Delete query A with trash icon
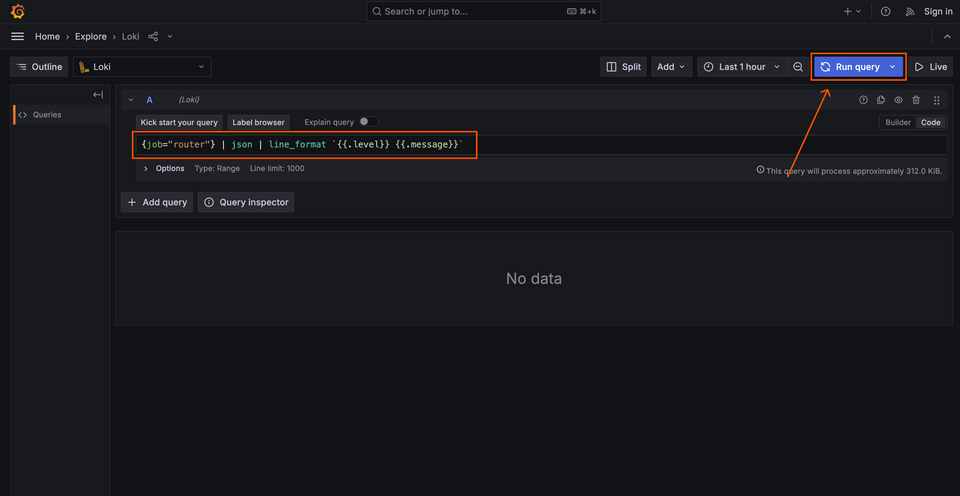 (x=916, y=100)
